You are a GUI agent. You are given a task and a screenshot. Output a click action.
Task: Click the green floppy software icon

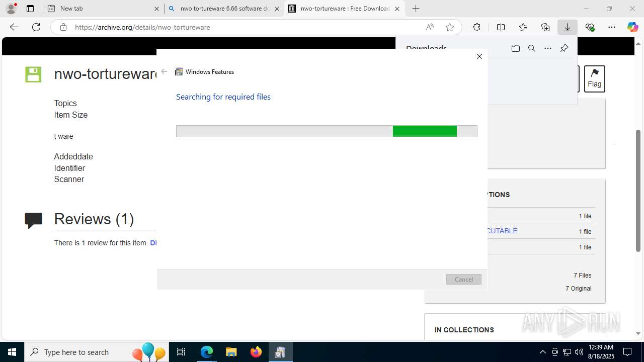coord(33,74)
